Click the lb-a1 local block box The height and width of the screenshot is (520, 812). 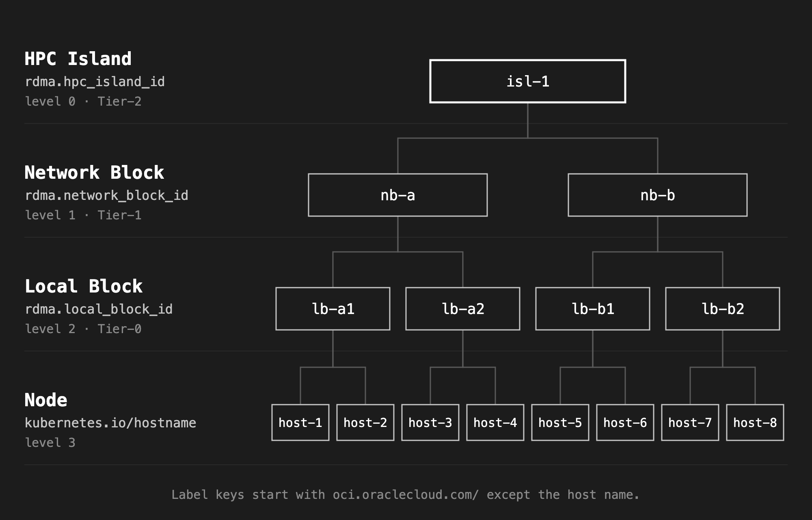coord(333,309)
